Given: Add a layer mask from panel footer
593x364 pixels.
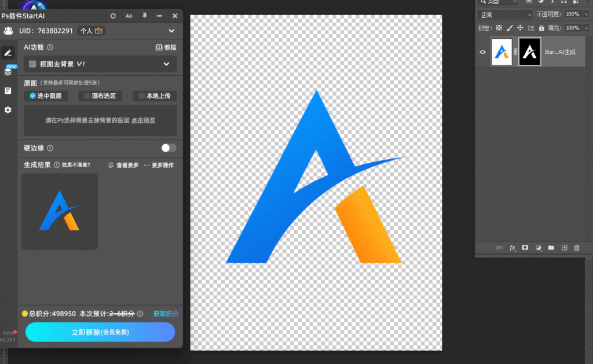Looking at the screenshot, I should (x=525, y=248).
